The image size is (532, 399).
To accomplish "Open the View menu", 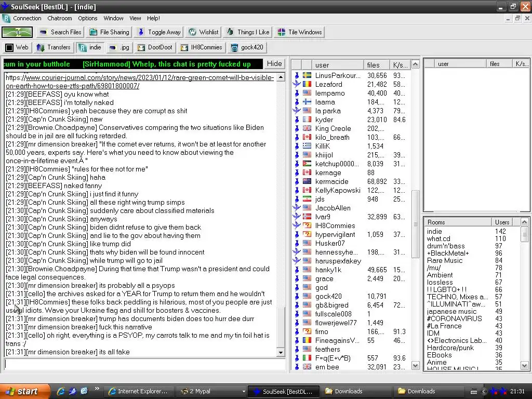I will click(x=135, y=18).
